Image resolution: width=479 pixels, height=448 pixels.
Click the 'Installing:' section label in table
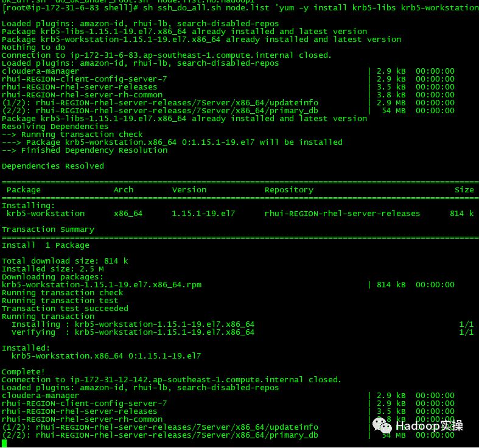[x=29, y=206]
